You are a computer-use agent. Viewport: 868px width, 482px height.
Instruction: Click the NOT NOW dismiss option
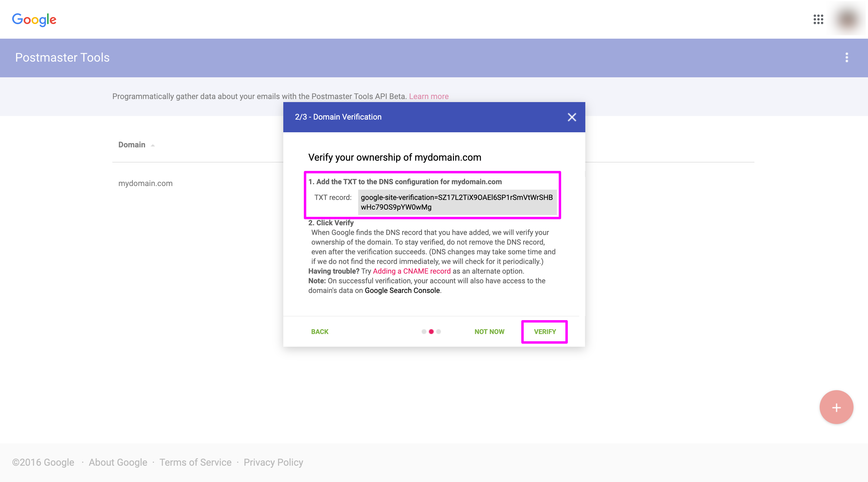point(490,332)
